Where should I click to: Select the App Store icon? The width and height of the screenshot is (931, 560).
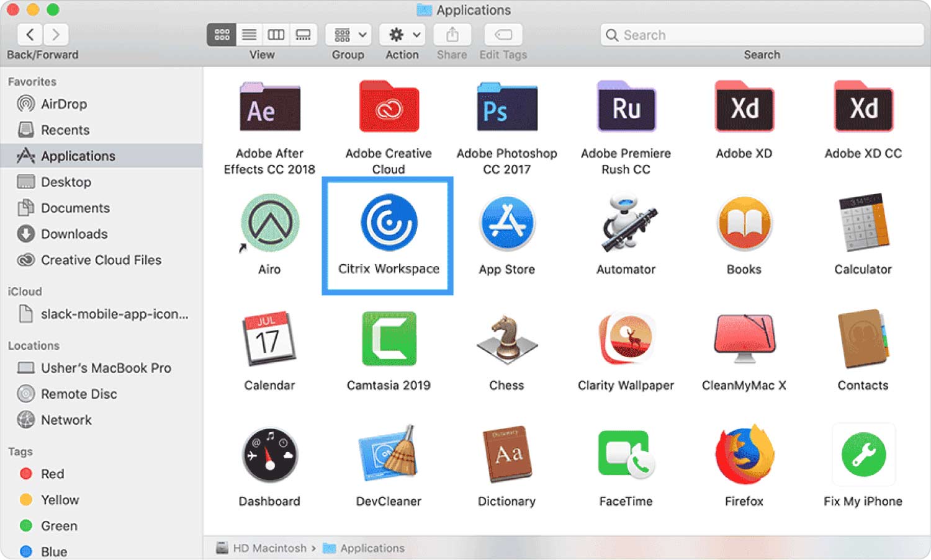point(507,223)
